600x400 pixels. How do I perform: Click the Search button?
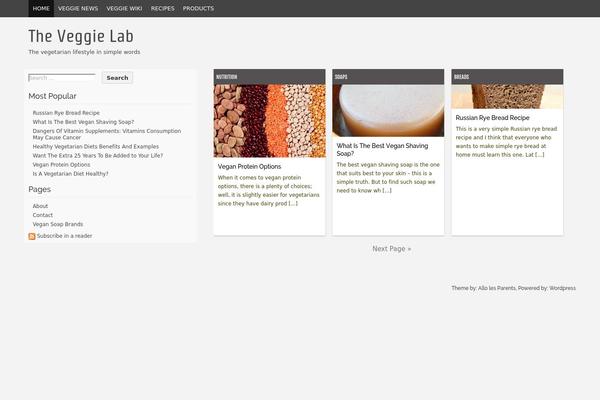coord(117,78)
